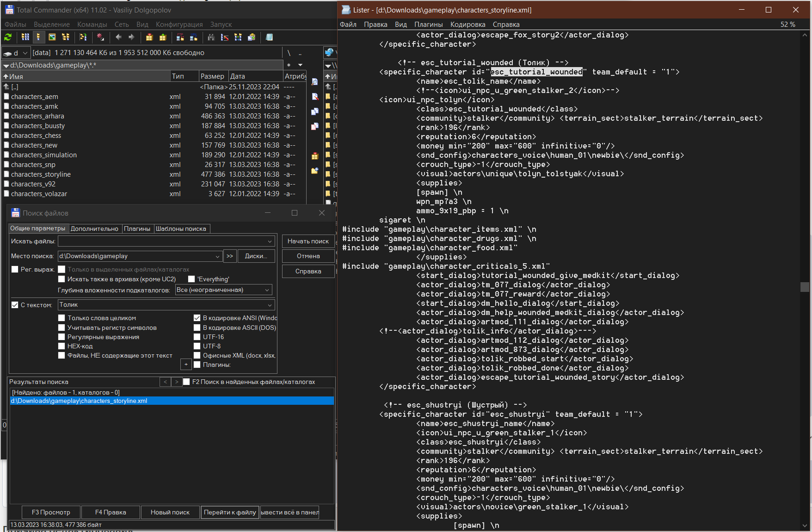Viewport: 812px width, 532px height.
Task: Click the binoculars search files icon
Action: [x=211, y=37]
